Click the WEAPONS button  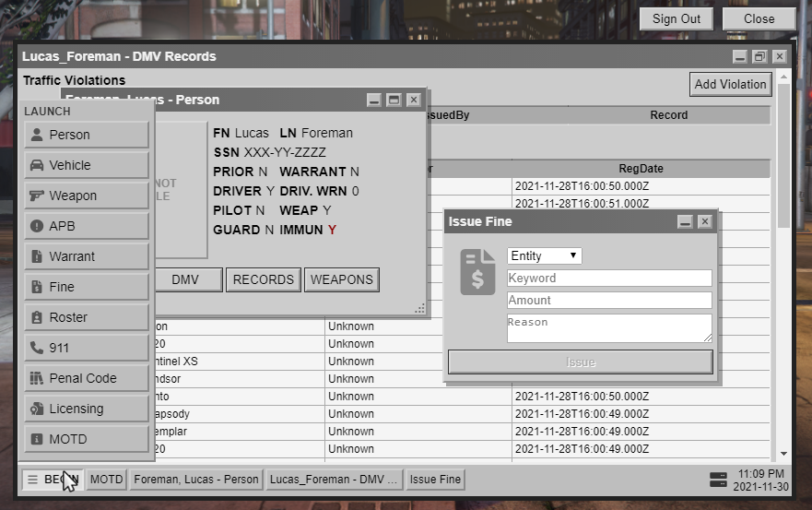click(x=341, y=279)
